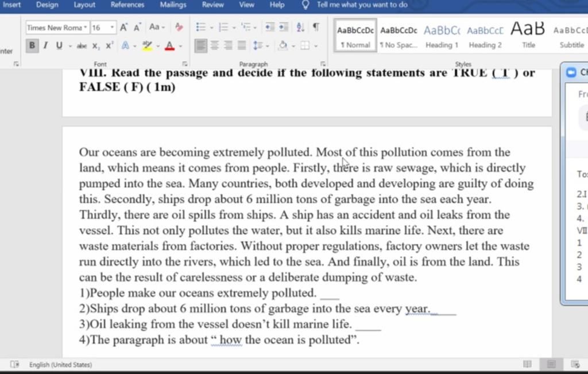
Task: Toggle Subscript formatting
Action: (x=96, y=46)
